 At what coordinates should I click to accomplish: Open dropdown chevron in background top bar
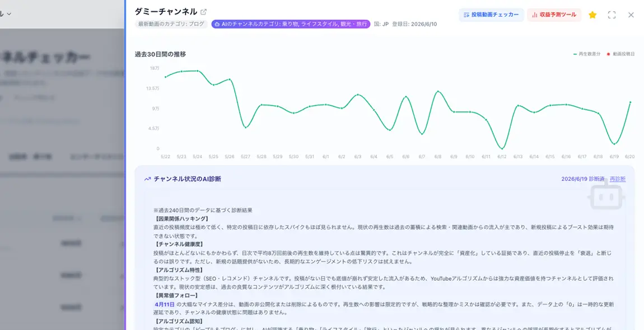(x=8, y=14)
